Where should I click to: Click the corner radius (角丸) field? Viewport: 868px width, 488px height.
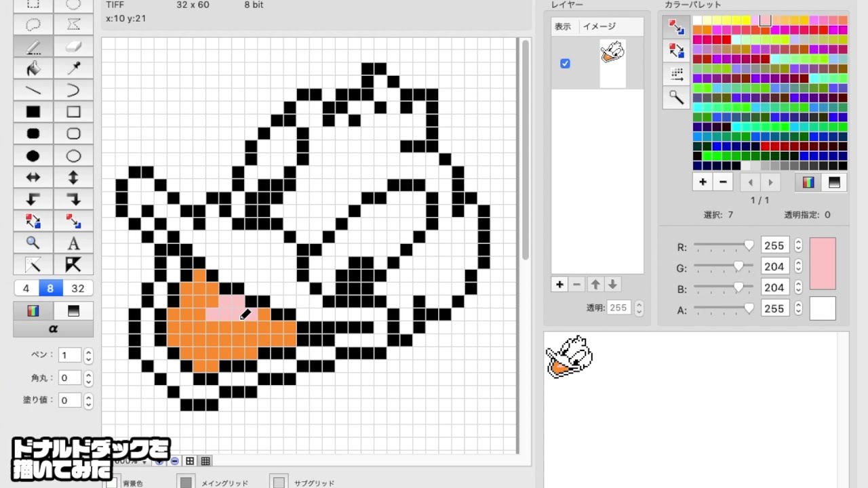coord(70,378)
